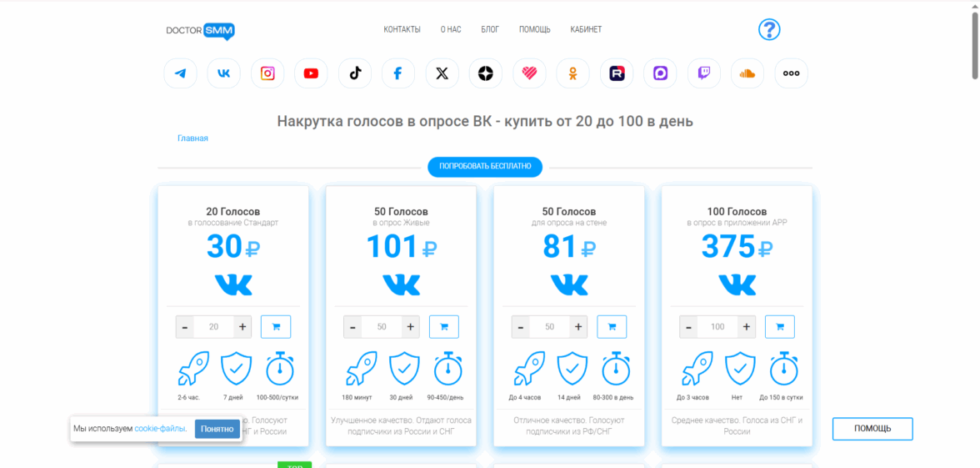
Task: Select the SoundCloud icon
Action: [x=747, y=73]
